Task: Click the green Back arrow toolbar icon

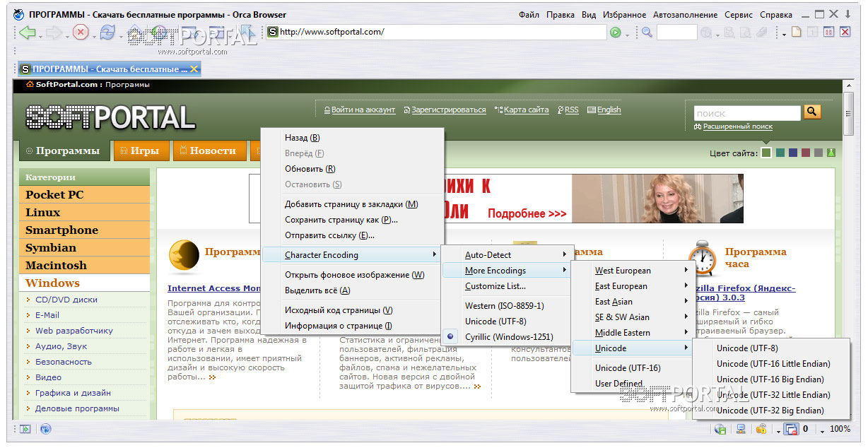Action: (x=28, y=32)
